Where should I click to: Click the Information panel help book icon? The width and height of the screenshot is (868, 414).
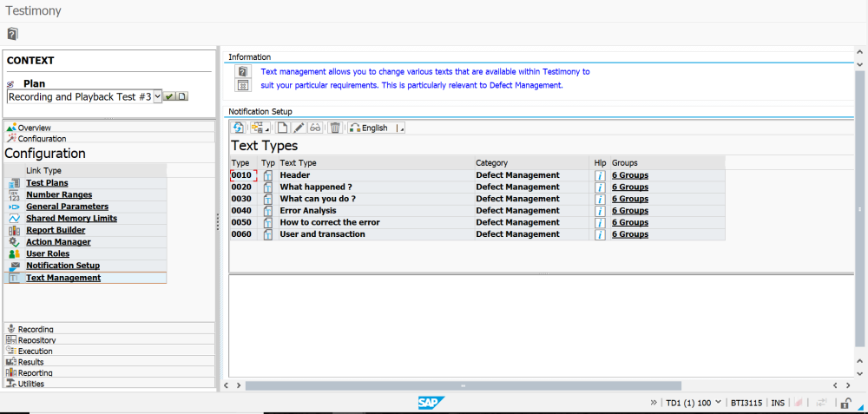[x=243, y=72]
